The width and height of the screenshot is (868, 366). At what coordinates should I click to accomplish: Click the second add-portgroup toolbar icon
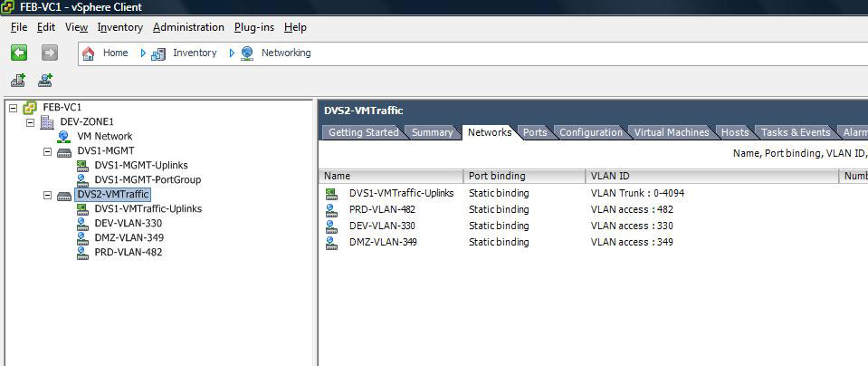click(x=45, y=81)
